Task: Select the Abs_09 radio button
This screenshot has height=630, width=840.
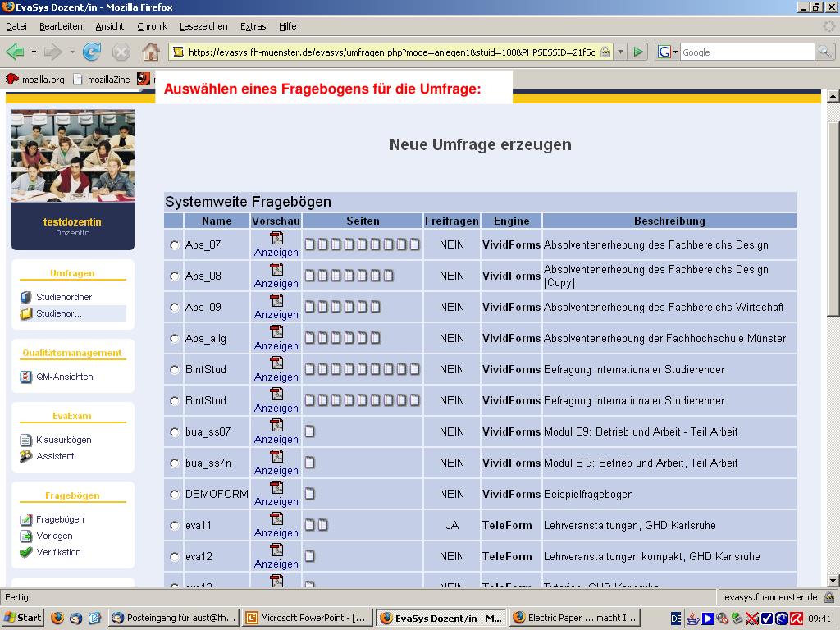Action: [174, 307]
